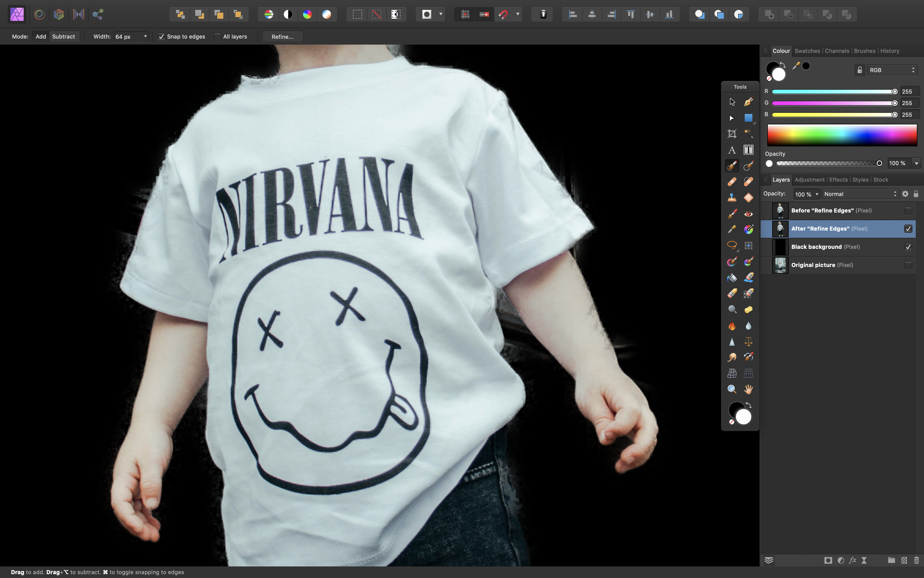Image resolution: width=924 pixels, height=578 pixels.
Task: Click the layer settings gear button
Action: tap(905, 194)
